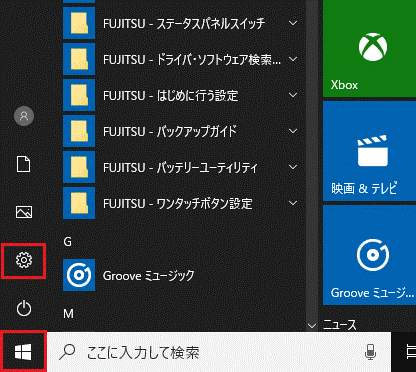Screen dimensions: 416x372
Task: Click the Power button icon
Action: (24, 309)
